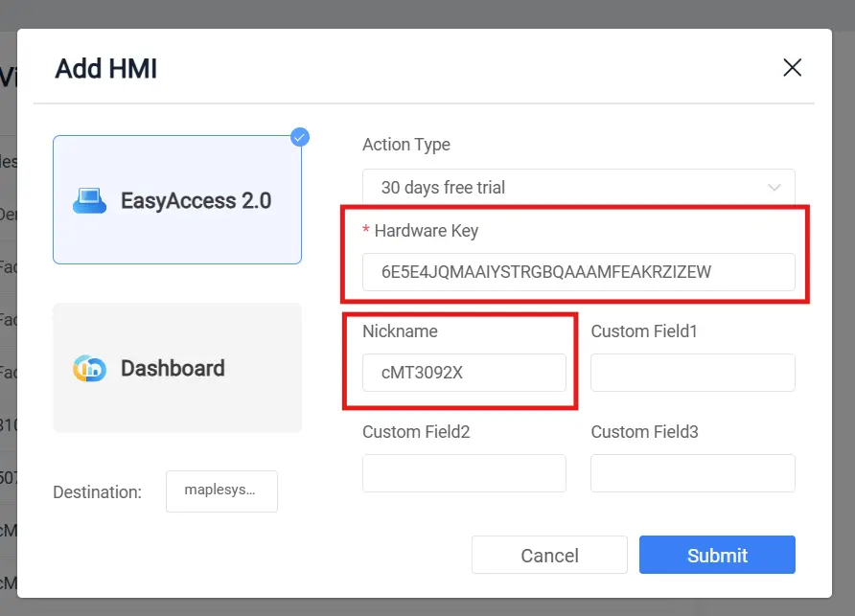Open the '30 days free trial' combo box
The width and height of the screenshot is (855, 616).
[x=566, y=188]
